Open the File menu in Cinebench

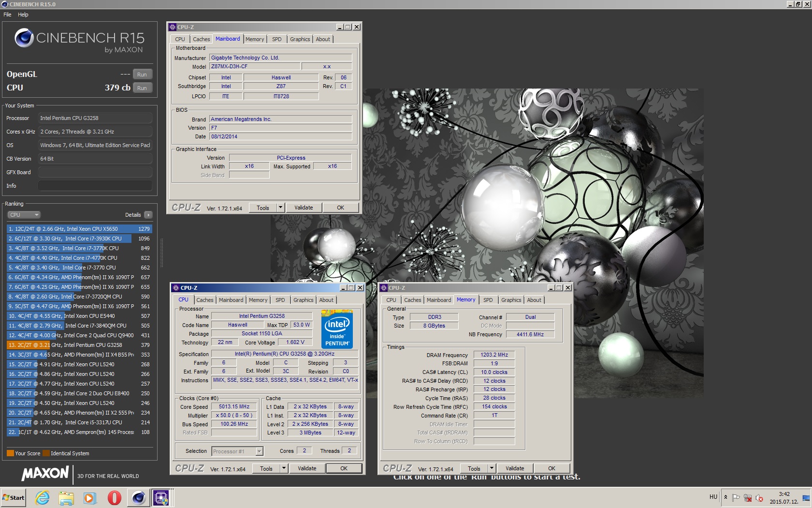tap(7, 15)
